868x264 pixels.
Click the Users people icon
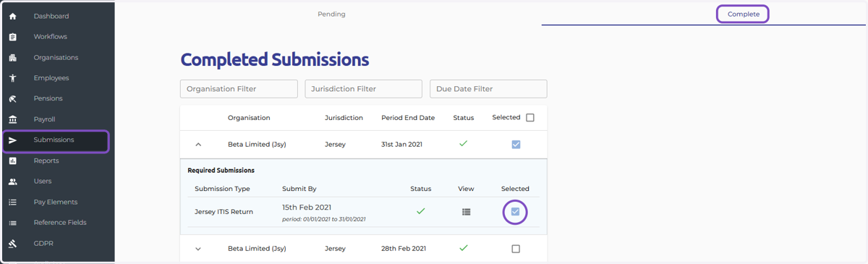tap(12, 182)
